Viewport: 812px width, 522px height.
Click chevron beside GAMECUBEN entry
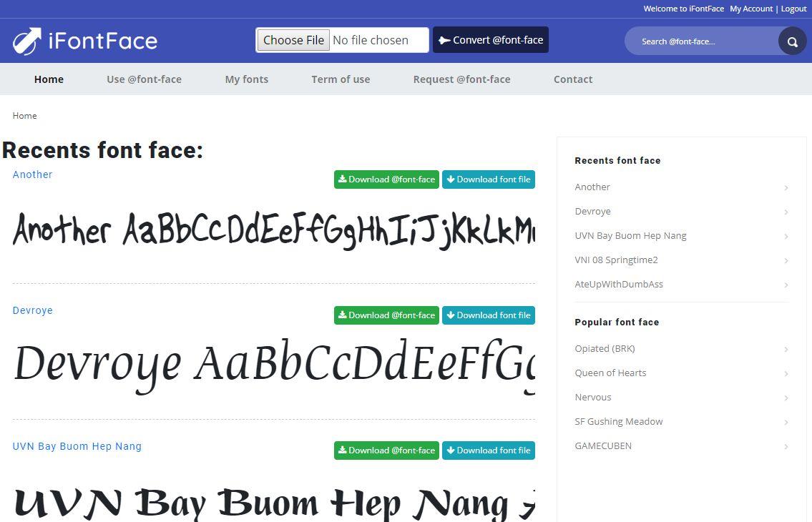(x=786, y=447)
